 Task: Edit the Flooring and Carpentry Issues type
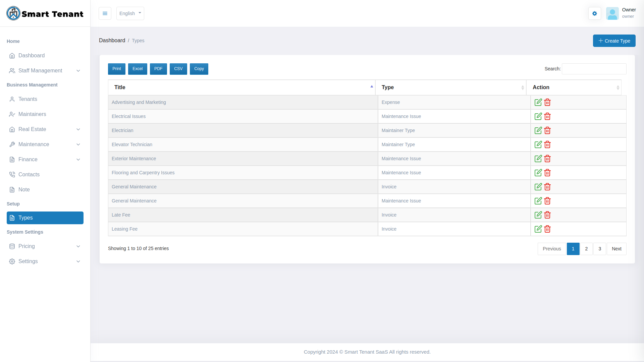click(x=538, y=173)
